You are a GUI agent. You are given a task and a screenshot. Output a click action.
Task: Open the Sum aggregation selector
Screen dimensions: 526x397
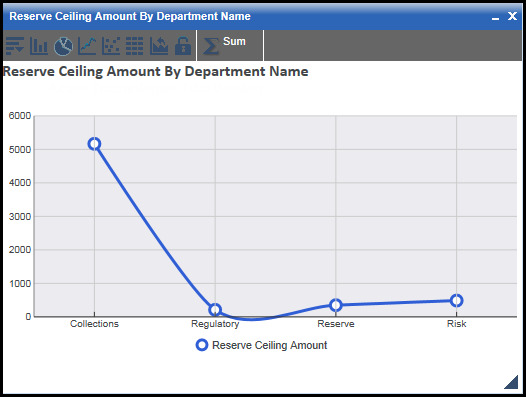[230, 45]
